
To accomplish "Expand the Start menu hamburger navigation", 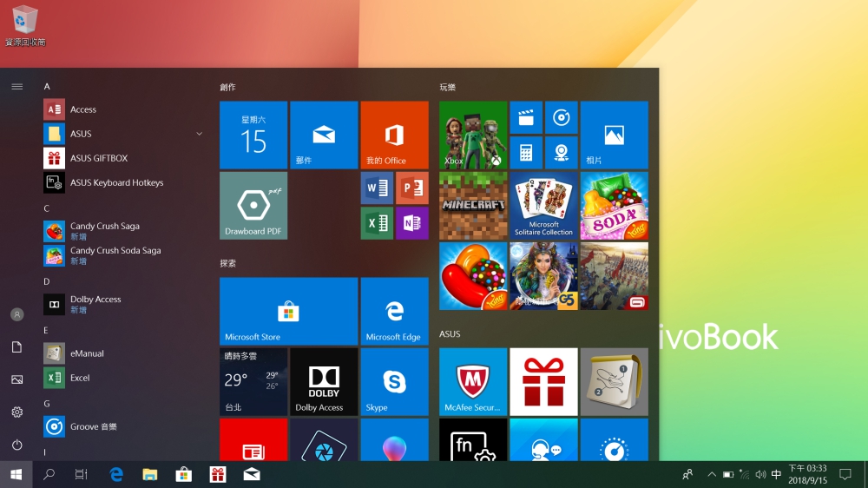I will [16, 87].
